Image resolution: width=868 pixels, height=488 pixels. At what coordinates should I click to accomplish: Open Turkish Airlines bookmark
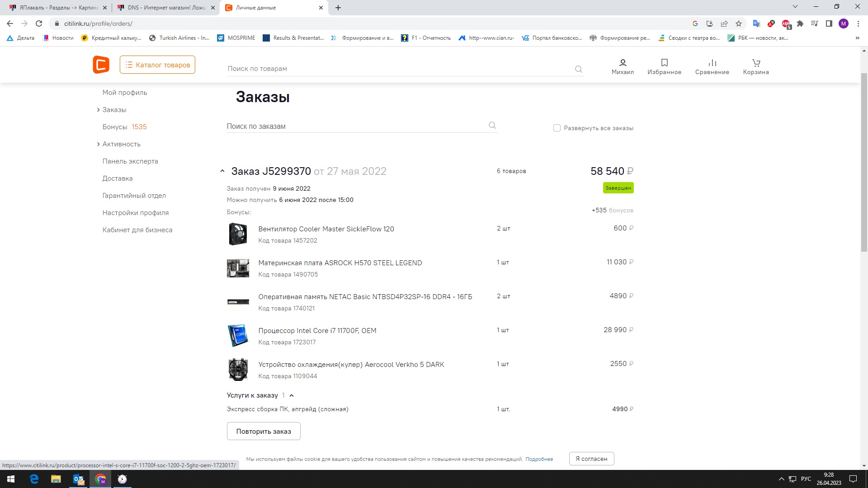(x=179, y=38)
